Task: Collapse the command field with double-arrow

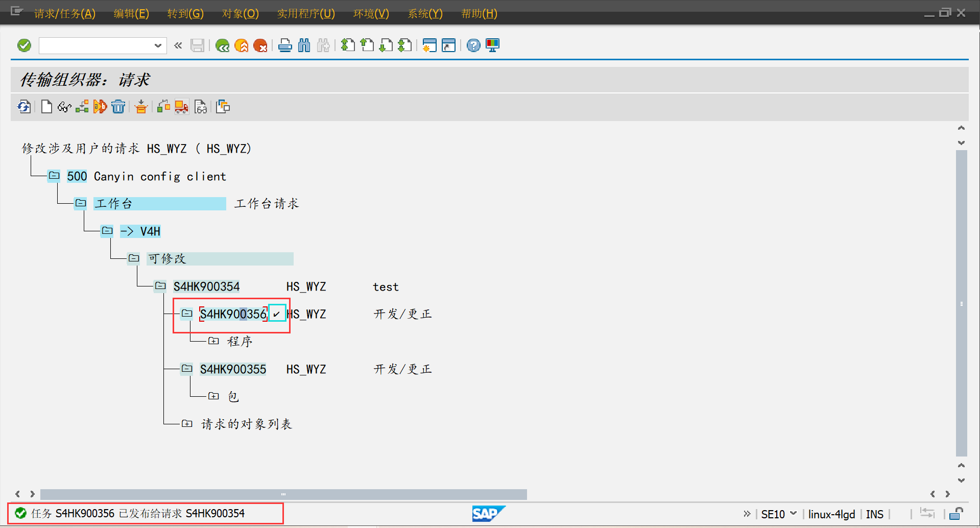Action: (x=178, y=45)
